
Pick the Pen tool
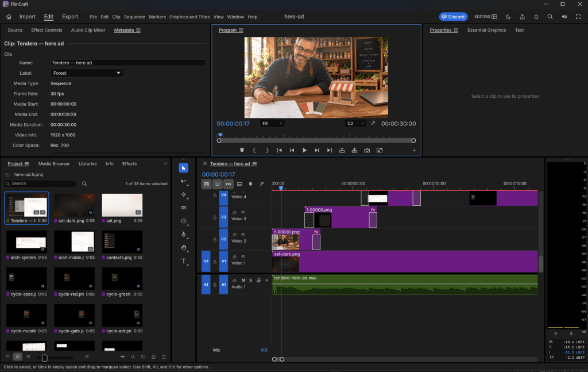click(x=183, y=234)
